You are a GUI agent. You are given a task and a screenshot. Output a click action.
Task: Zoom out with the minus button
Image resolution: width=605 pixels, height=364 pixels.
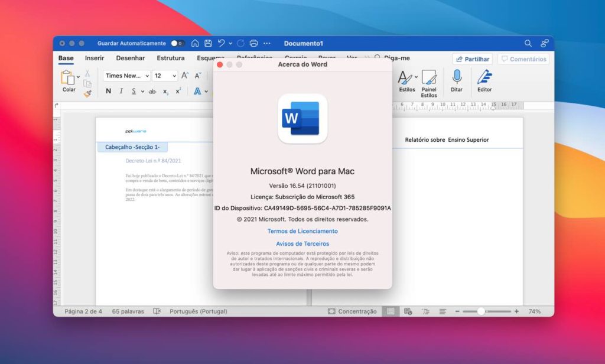[x=457, y=311]
